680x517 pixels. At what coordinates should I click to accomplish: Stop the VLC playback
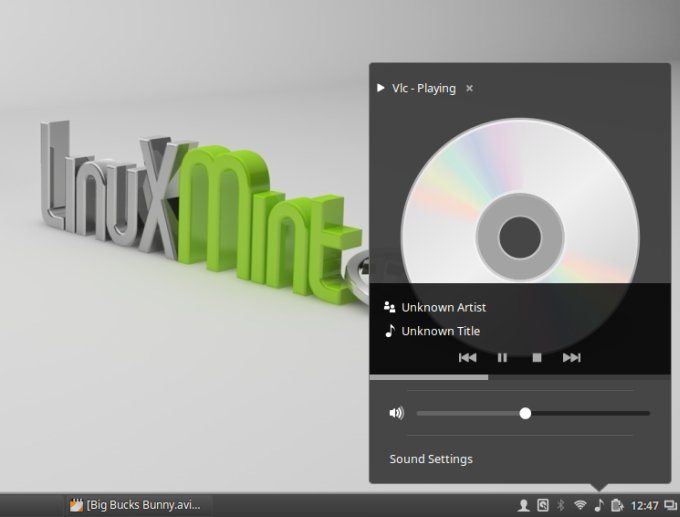click(537, 357)
